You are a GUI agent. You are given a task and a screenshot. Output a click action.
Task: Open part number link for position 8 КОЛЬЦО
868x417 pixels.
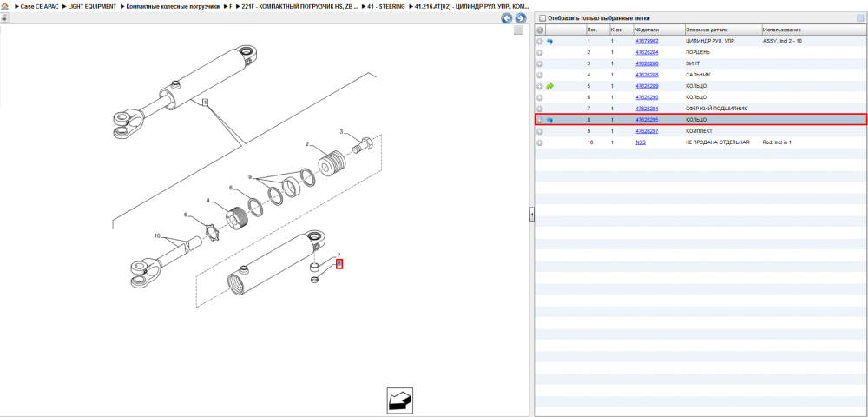pyautogui.click(x=647, y=120)
